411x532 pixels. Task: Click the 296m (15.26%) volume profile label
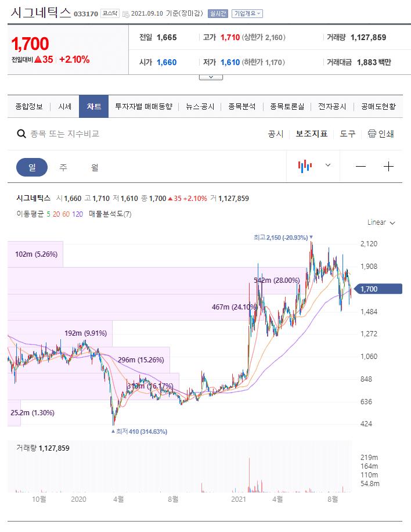tap(141, 360)
